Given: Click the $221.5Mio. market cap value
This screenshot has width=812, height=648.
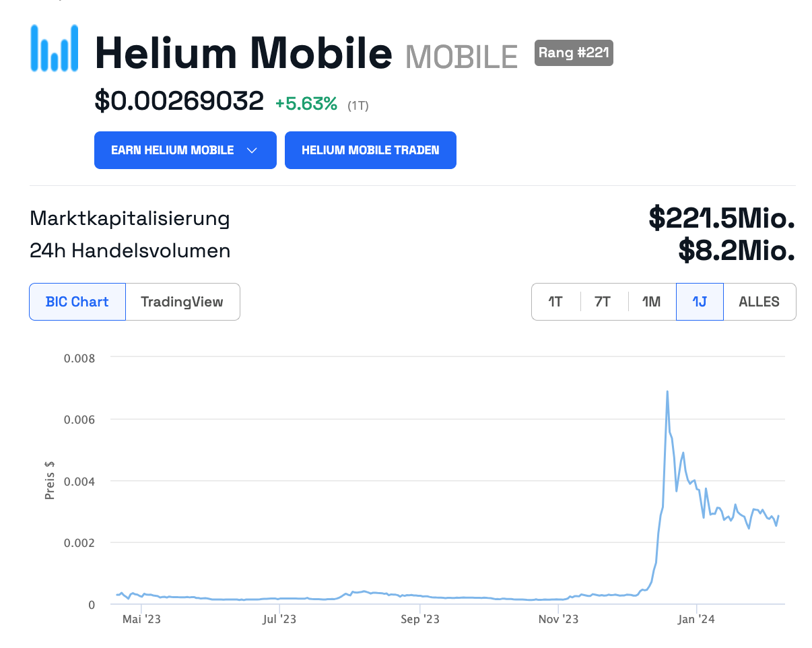Looking at the screenshot, I should 722,218.
